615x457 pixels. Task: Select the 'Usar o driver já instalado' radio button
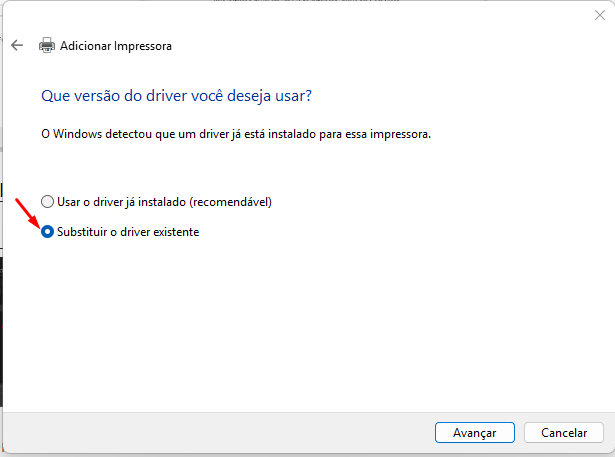point(47,201)
